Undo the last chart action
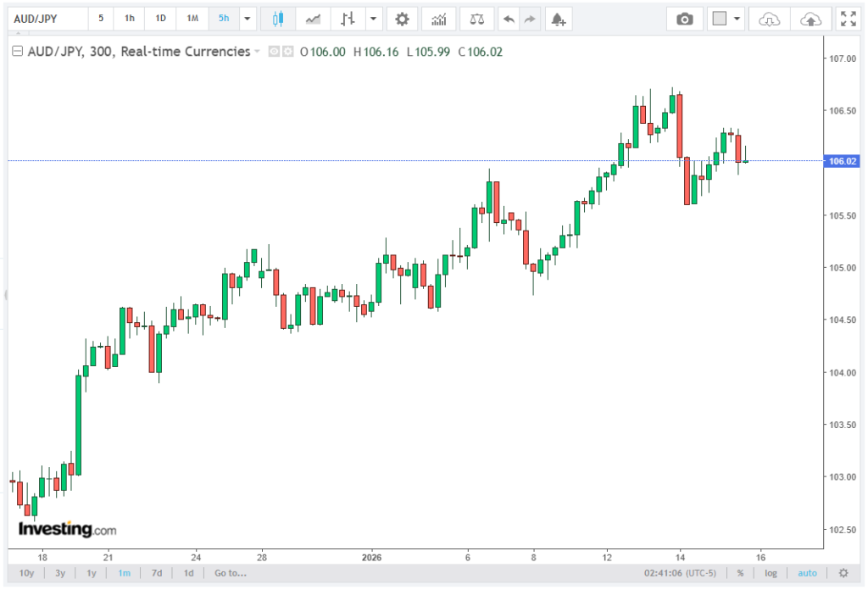The image size is (868, 590). tap(508, 19)
